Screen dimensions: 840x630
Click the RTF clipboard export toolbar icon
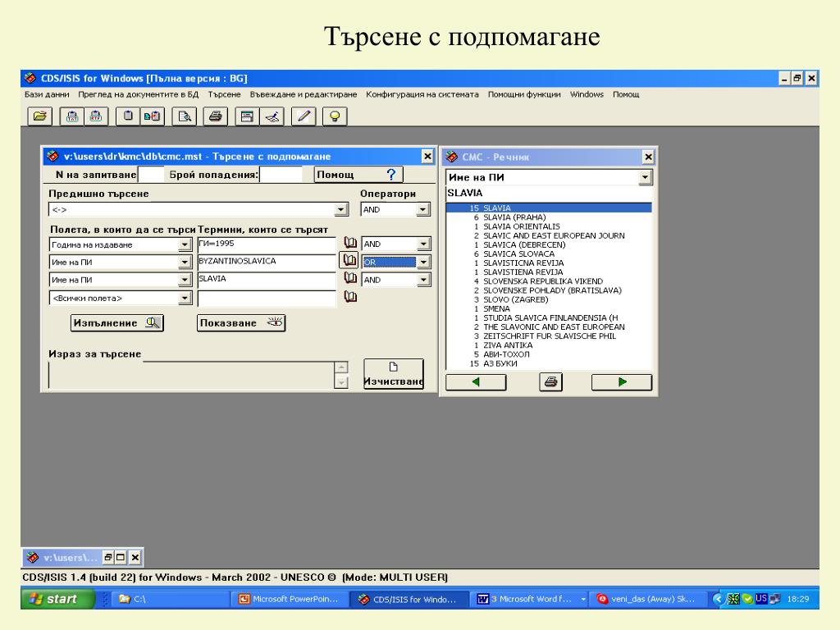96,116
